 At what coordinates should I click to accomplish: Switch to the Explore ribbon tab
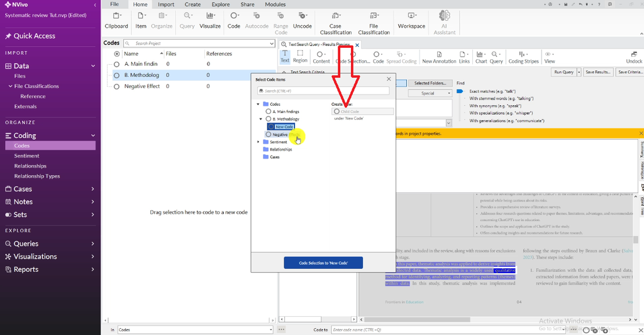point(221,4)
